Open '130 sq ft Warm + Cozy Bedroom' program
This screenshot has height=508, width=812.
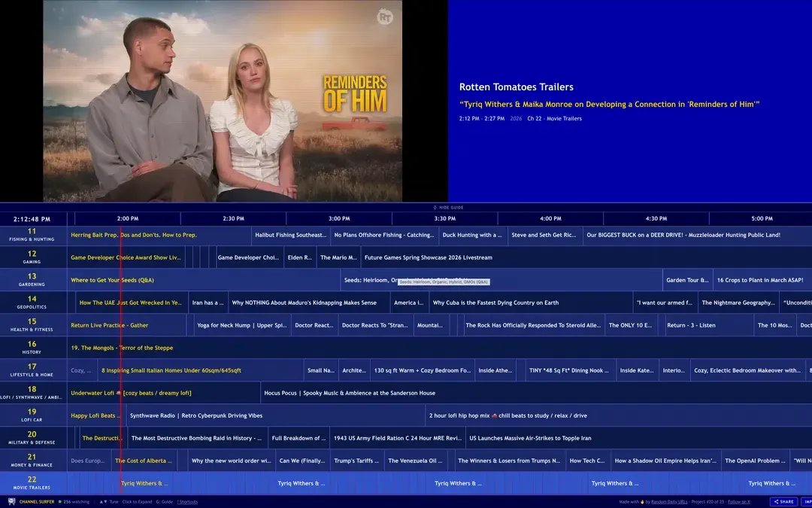click(422, 370)
